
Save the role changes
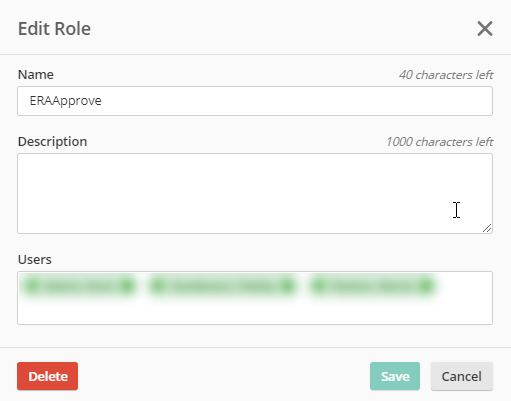pos(395,376)
